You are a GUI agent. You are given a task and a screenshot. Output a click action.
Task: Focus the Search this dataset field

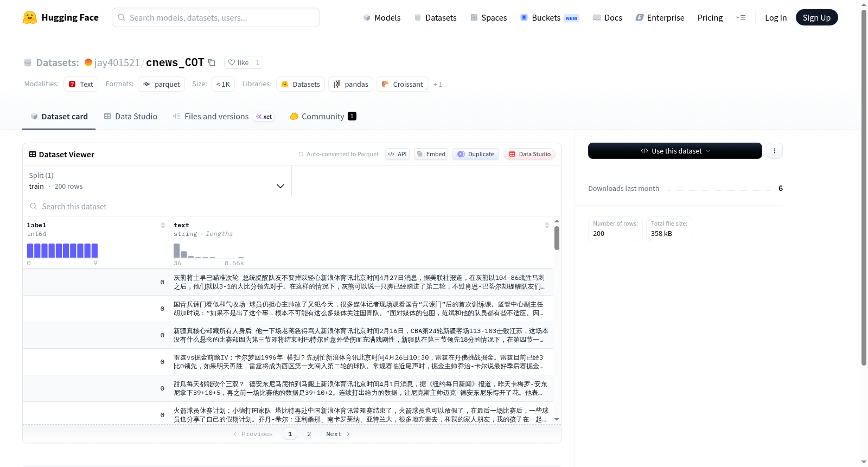pos(292,206)
